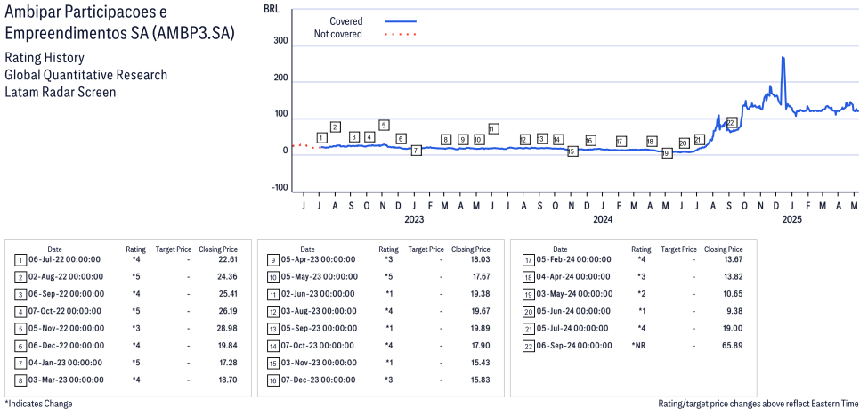Click the 'Global Quantitative Research' line
The height and width of the screenshot is (409, 868).
(85, 75)
